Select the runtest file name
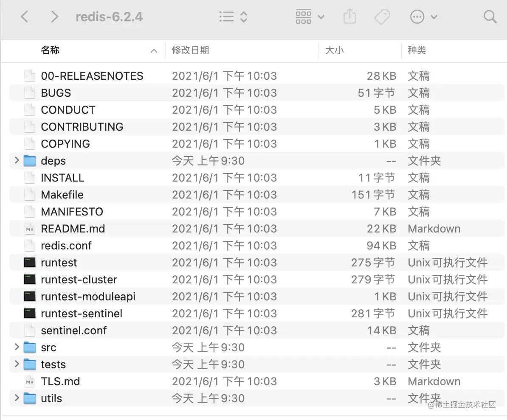 coord(59,263)
